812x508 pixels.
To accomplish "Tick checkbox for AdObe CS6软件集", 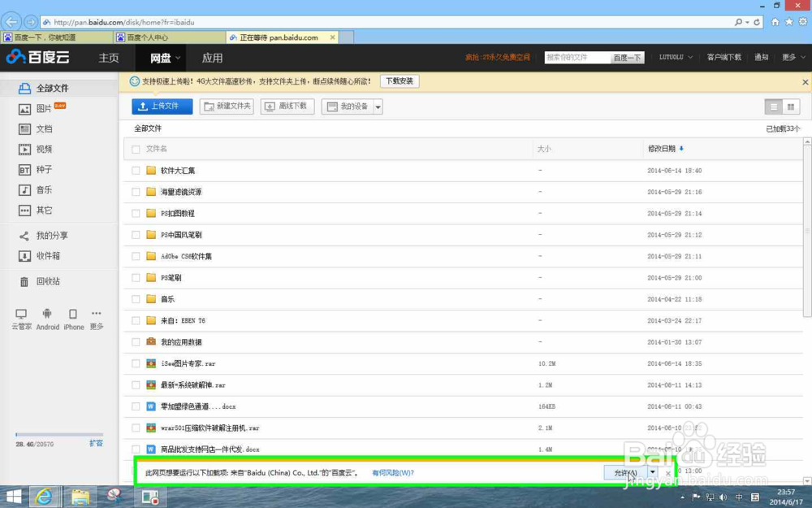I will [136, 256].
